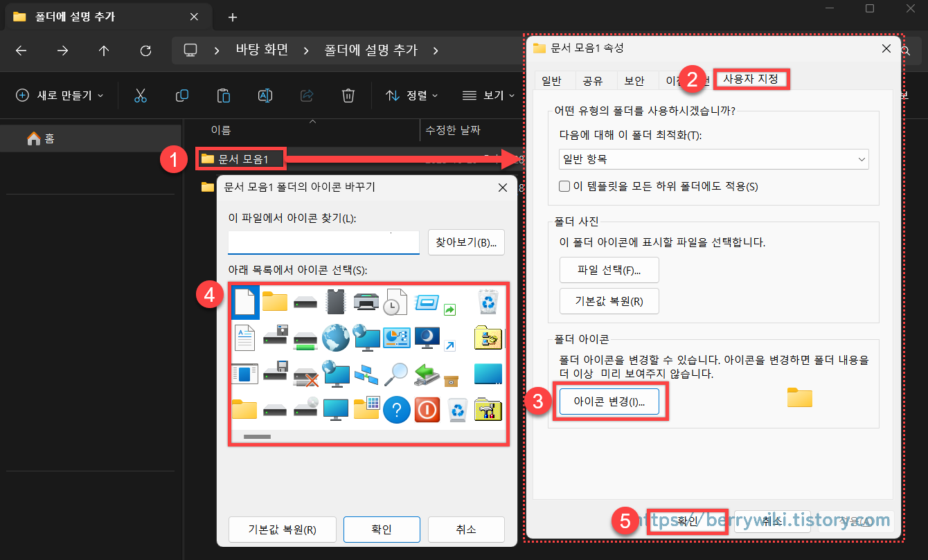Select the printer icon from the icon grid

pos(366,301)
